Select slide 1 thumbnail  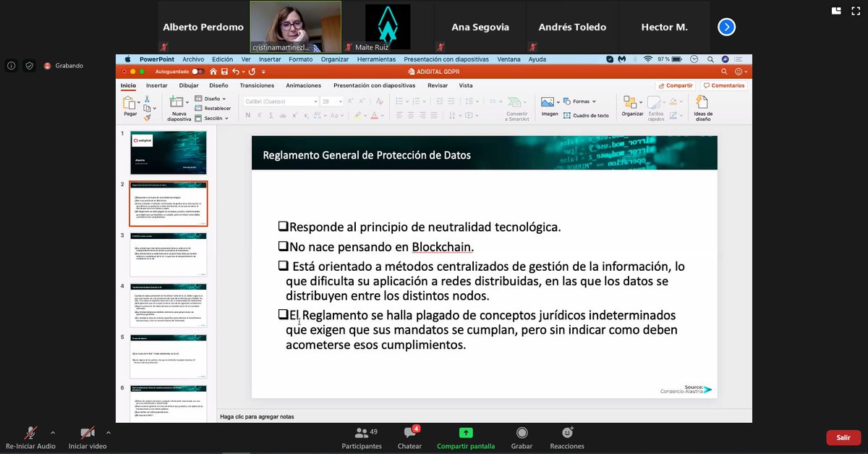[168, 152]
